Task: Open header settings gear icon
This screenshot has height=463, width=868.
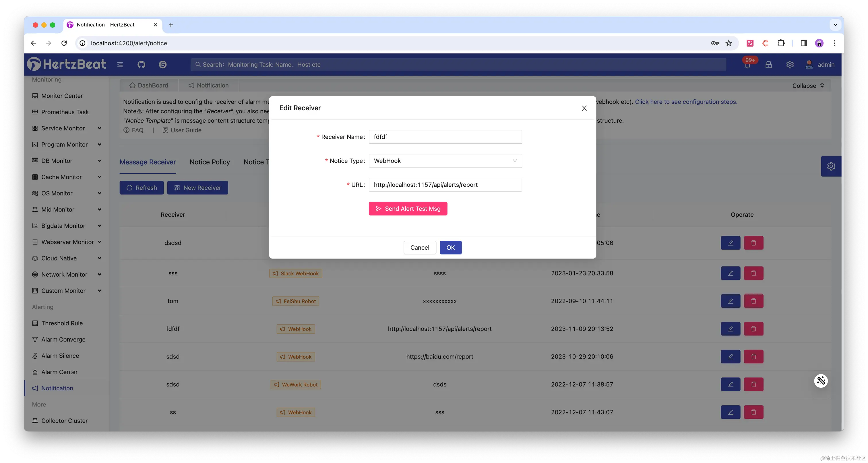Action: pos(790,64)
